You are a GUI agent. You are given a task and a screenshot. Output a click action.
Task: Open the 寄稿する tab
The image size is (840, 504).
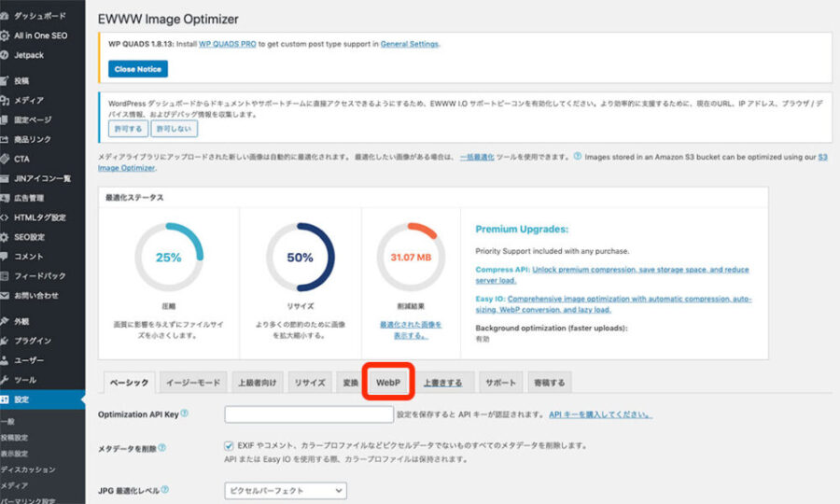tap(549, 383)
